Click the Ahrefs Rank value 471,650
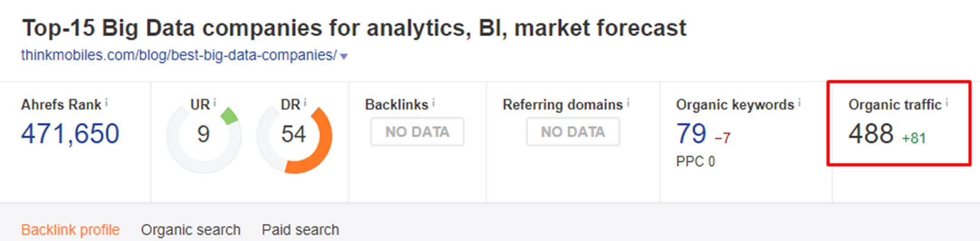The height and width of the screenshot is (241, 980). coord(70,134)
